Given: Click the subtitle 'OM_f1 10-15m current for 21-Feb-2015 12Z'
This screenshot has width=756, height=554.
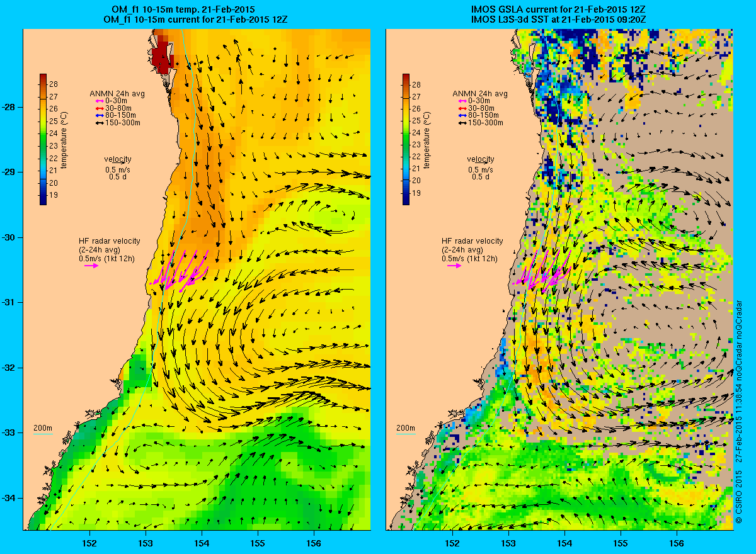Looking at the screenshot, I should [x=196, y=20].
